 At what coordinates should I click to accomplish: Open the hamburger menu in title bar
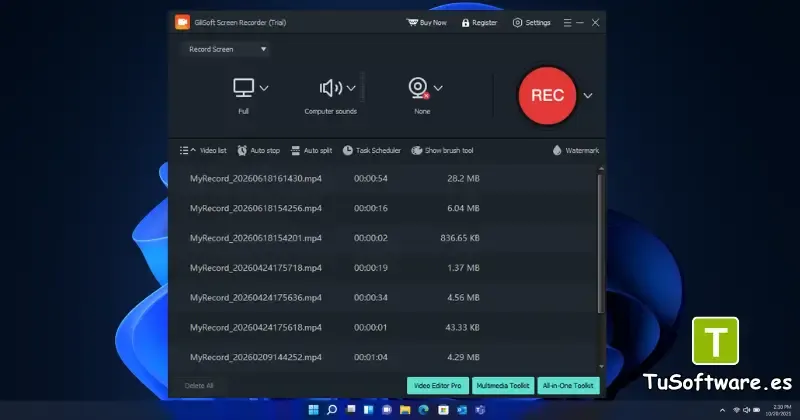[567, 22]
